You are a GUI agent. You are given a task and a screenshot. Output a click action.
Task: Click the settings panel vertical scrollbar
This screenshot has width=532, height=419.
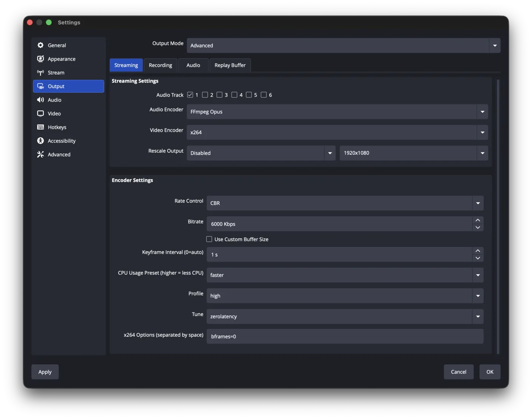tap(498, 216)
